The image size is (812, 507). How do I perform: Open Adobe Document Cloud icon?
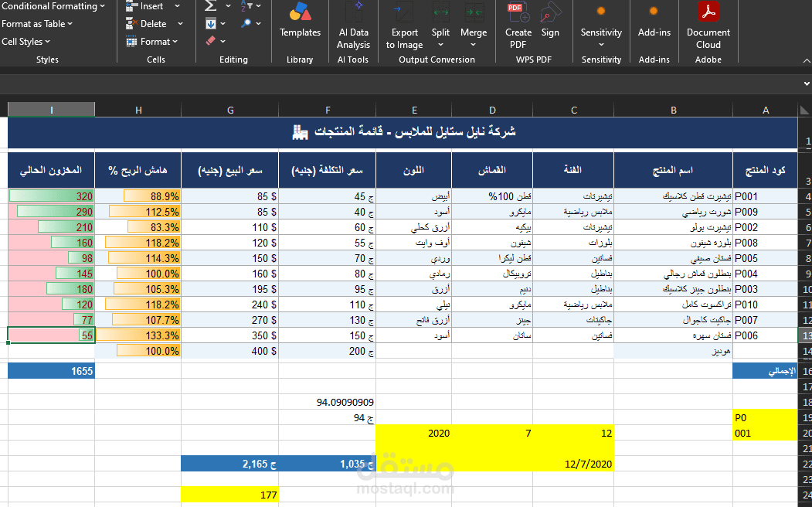click(708, 12)
